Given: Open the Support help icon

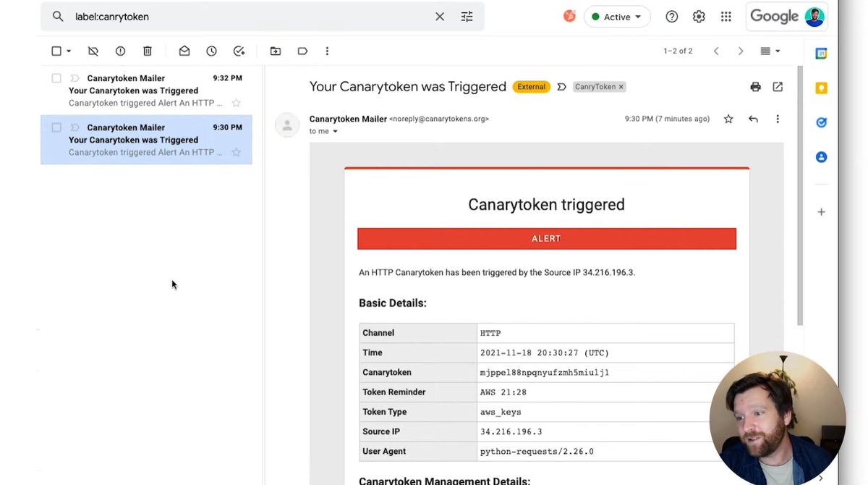Looking at the screenshot, I should pos(672,17).
